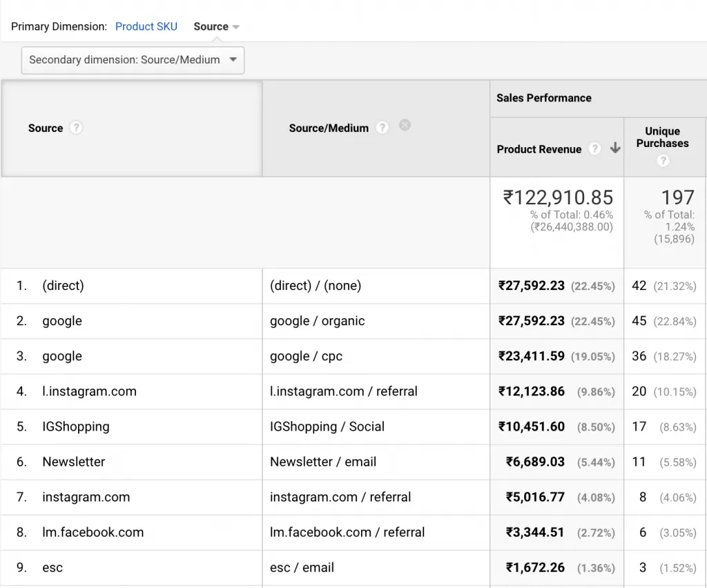707x588 pixels.
Task: Sort by the Unique Purchases column header
Action: pyautogui.click(x=662, y=137)
